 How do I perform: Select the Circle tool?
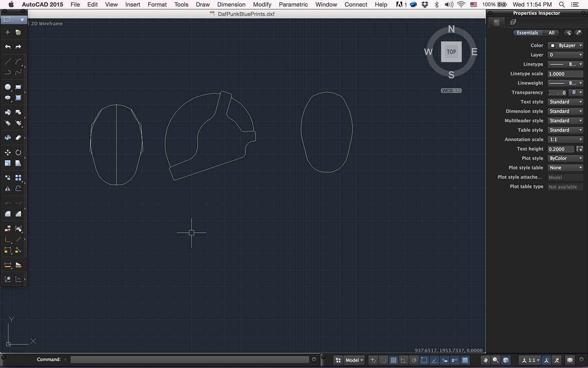8,87
